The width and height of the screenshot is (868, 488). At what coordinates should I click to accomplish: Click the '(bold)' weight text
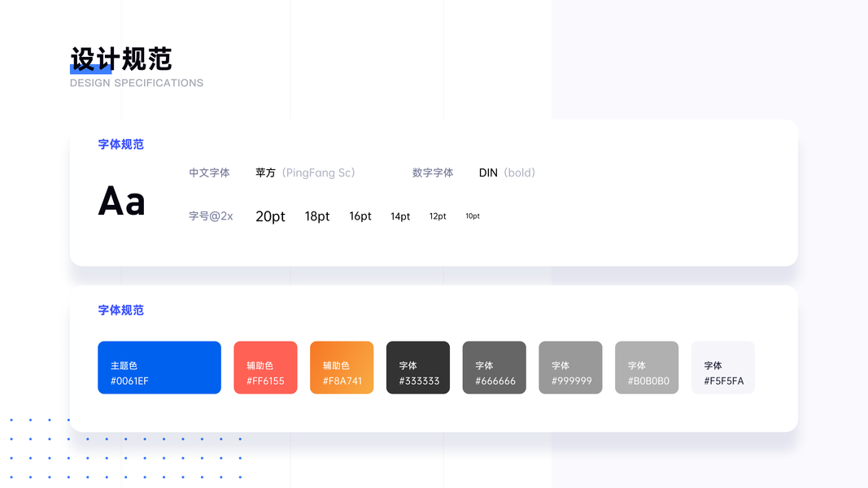(x=519, y=172)
